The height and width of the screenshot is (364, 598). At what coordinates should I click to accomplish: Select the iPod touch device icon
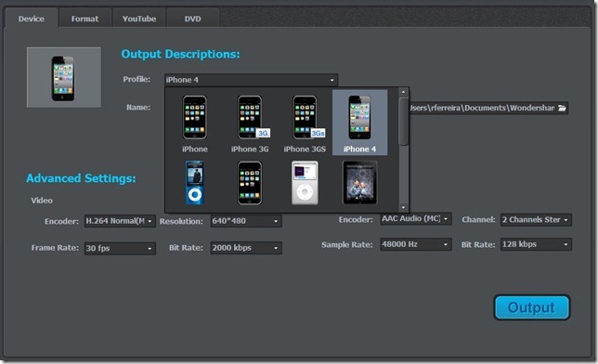(250, 183)
